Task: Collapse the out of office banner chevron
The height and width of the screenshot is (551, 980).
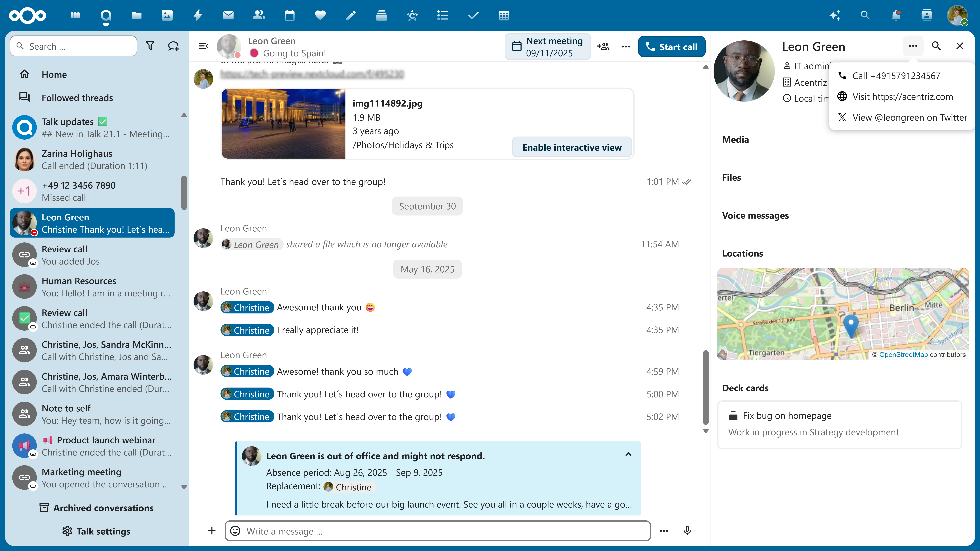Action: pos(628,454)
